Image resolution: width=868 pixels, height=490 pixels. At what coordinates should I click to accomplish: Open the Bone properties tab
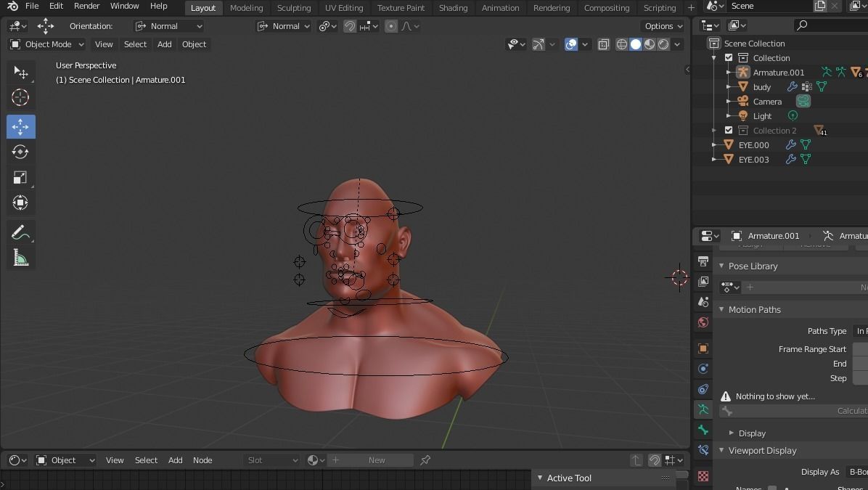pyautogui.click(x=703, y=430)
